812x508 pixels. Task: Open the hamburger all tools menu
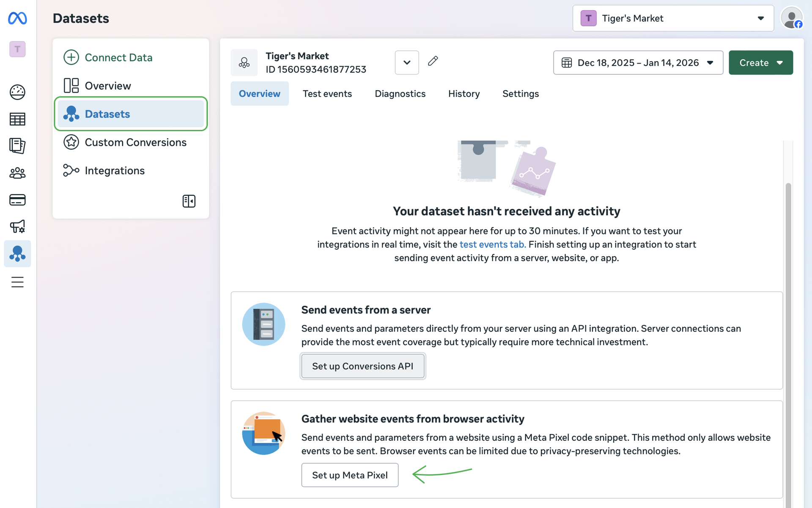(x=17, y=282)
